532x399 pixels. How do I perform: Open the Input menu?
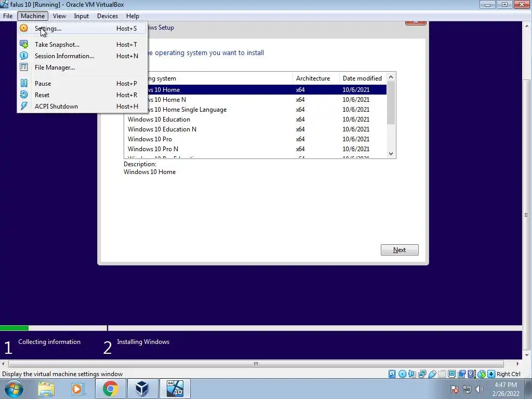(x=81, y=16)
